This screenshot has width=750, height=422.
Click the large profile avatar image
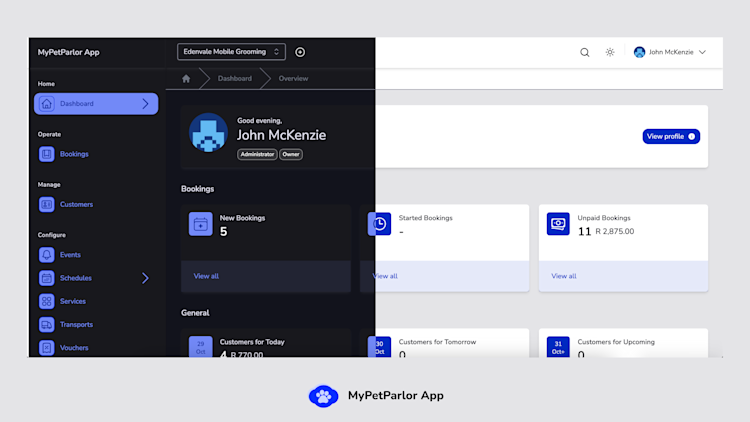208,133
